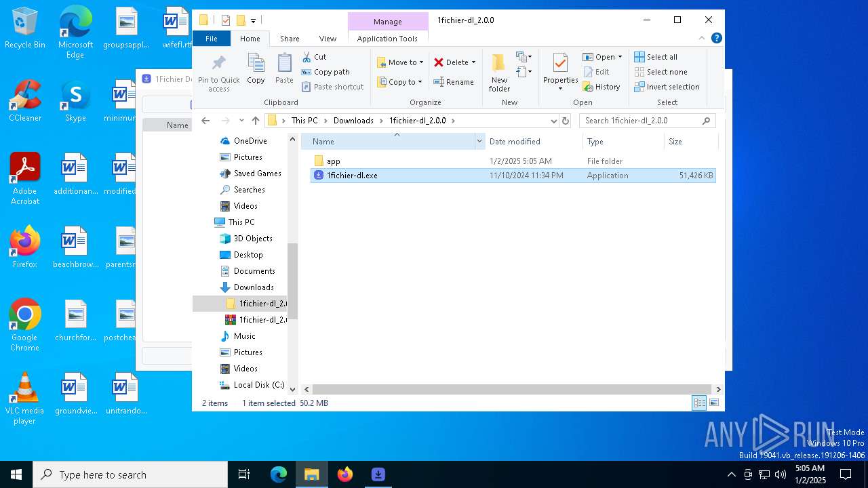Viewport: 868px width, 488px height.
Task: Switch to the Home ribbon tab
Action: pyautogui.click(x=250, y=39)
